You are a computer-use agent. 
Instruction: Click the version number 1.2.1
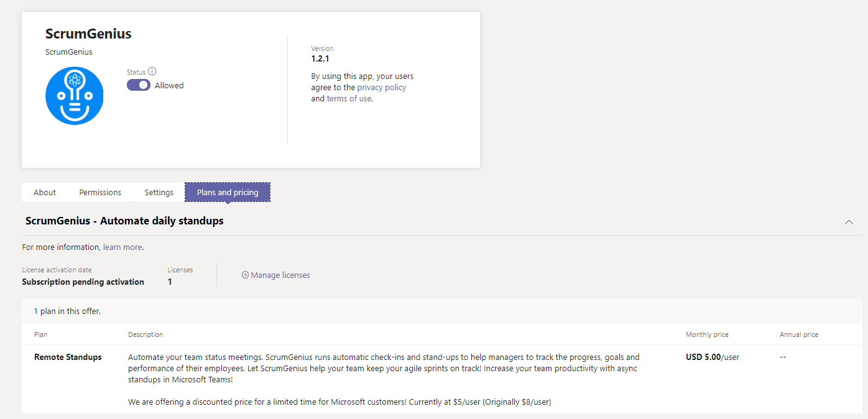pos(321,58)
